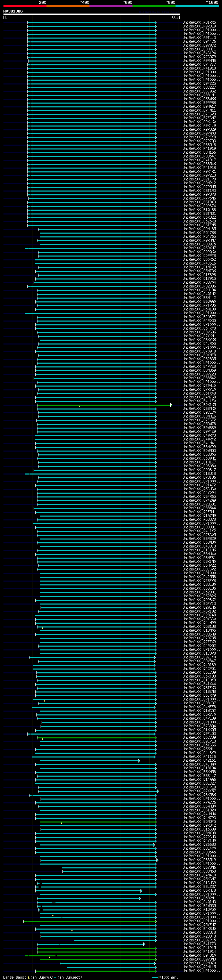Image resolution: width=222 pixels, height=980 pixels.
Task: Open hit UniRef100_Q944C6
Action: (199, 41)
